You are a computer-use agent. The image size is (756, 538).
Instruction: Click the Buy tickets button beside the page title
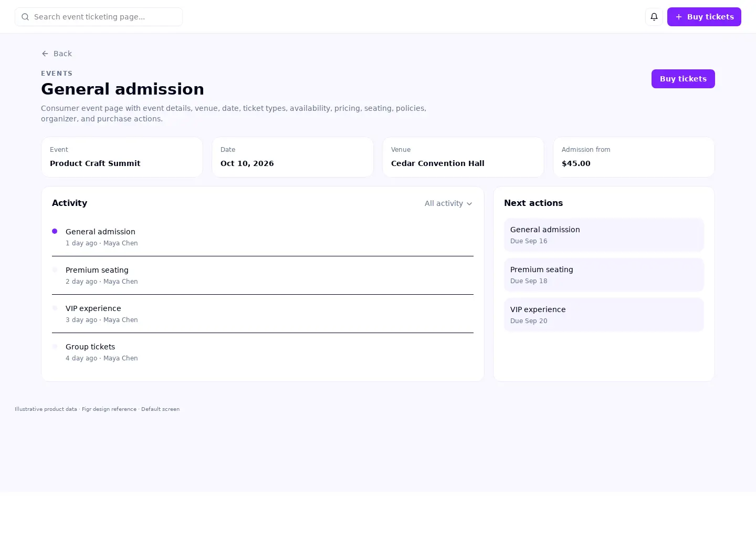coord(683,79)
